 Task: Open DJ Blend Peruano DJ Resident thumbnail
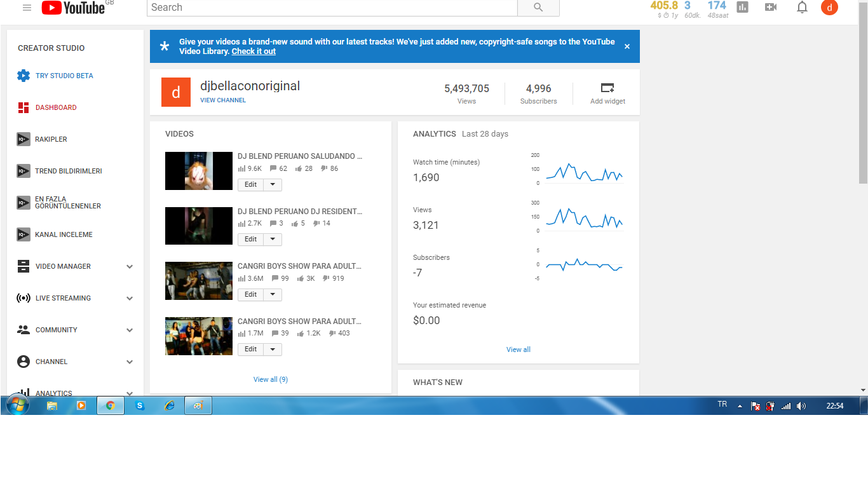click(199, 226)
